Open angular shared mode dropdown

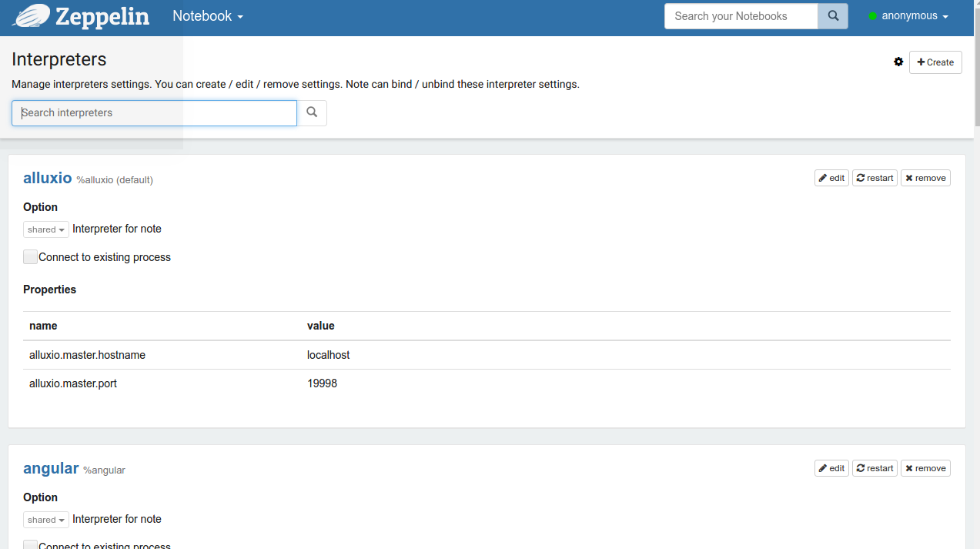[46, 520]
